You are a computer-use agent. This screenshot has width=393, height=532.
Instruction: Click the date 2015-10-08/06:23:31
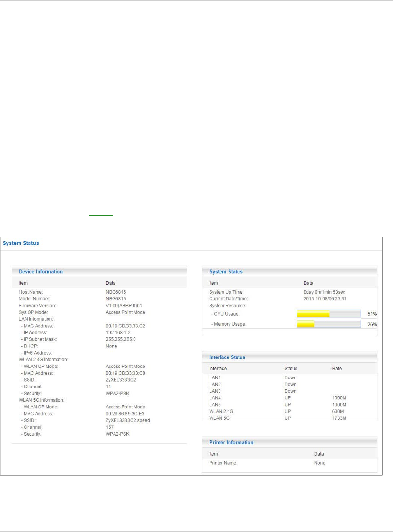325,299
